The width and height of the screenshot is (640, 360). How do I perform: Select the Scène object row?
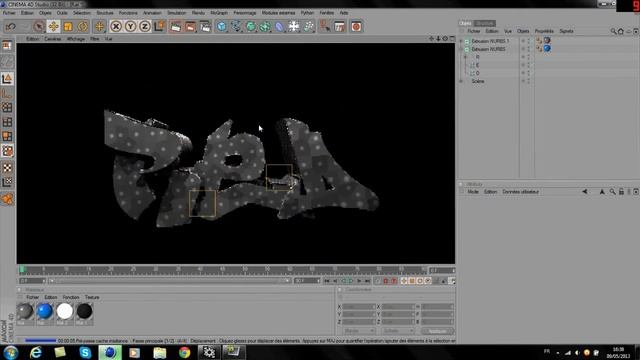[x=478, y=81]
